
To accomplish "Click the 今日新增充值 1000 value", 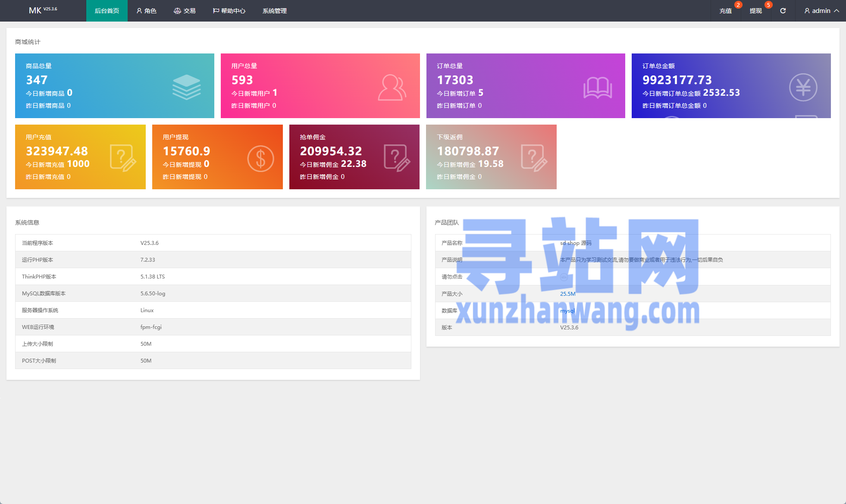I will tap(78, 164).
